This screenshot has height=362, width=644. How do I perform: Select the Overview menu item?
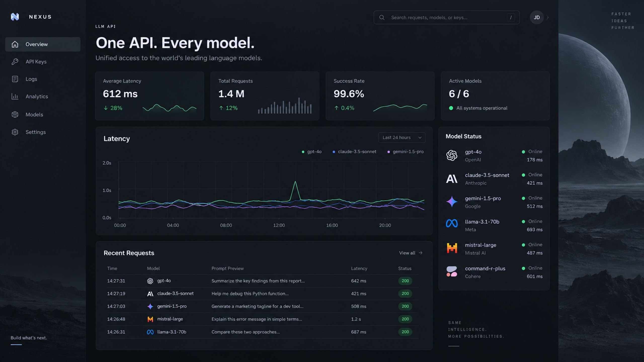43,44
